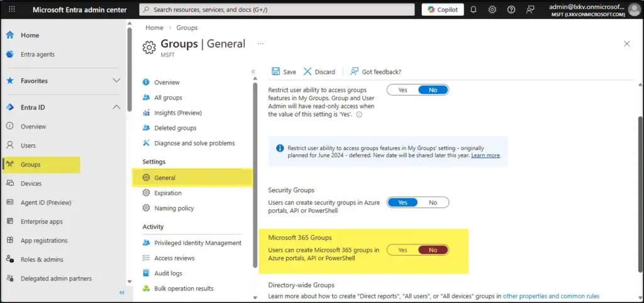Click the Users label in sidebar

[28, 146]
